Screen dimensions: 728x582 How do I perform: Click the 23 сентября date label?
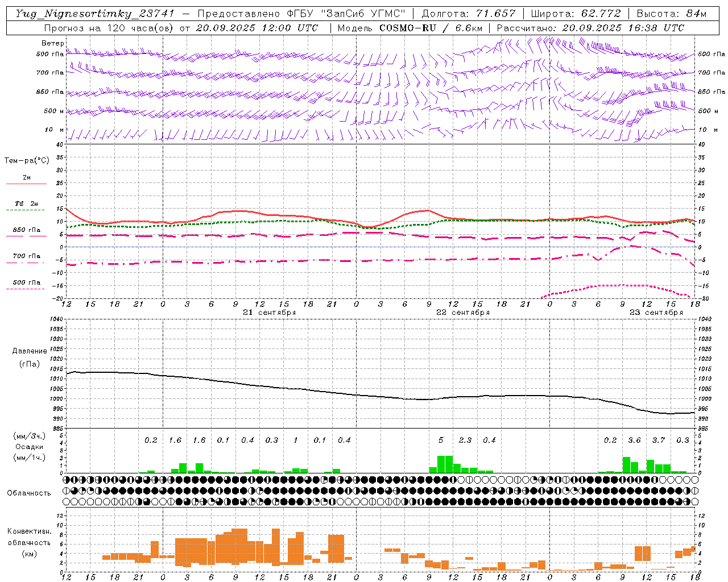(656, 313)
